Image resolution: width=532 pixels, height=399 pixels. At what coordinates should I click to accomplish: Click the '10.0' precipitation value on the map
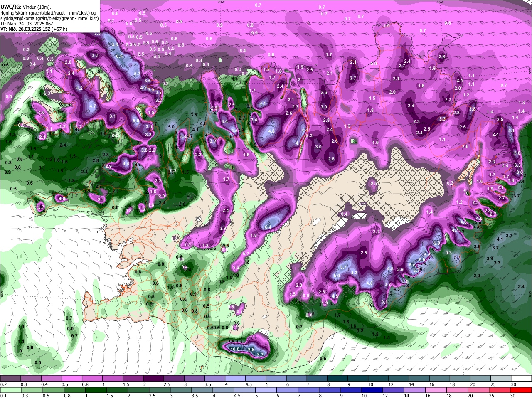(235, 349)
